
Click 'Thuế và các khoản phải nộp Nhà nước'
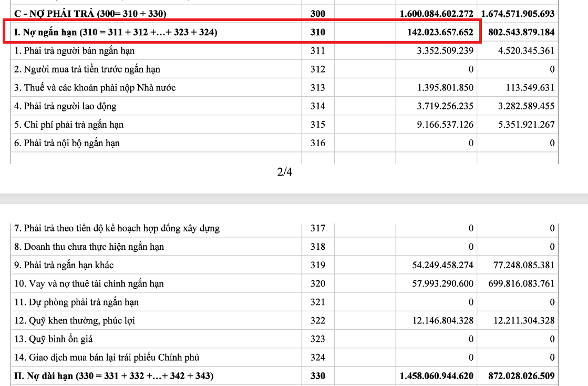[95, 87]
